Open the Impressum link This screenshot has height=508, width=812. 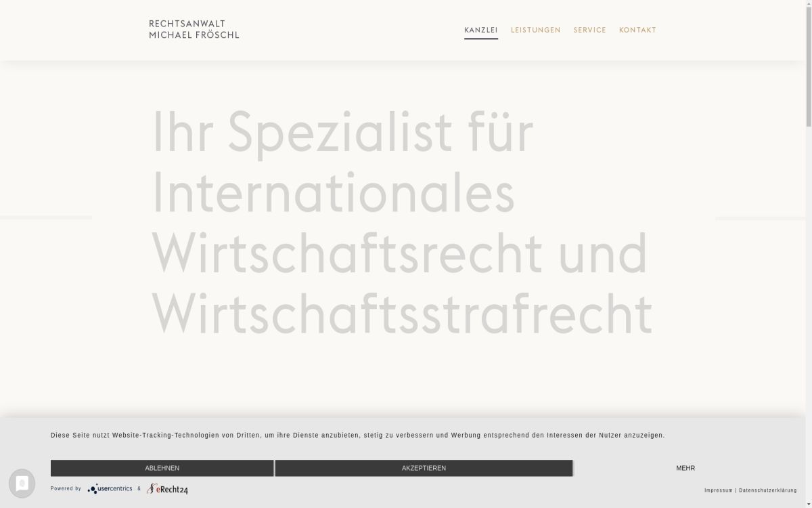click(x=718, y=490)
